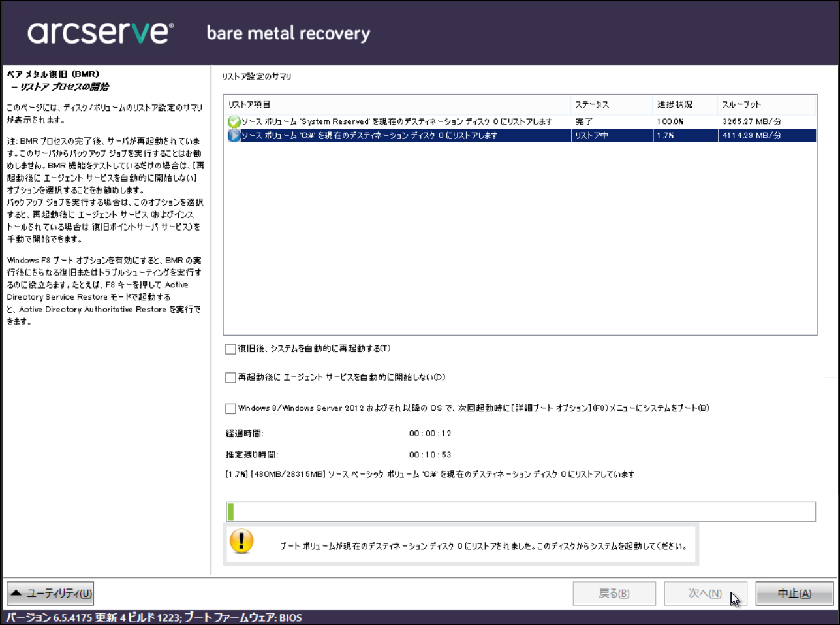Click the bare metal recovery header title
This screenshot has height=625, width=840.
288,33
